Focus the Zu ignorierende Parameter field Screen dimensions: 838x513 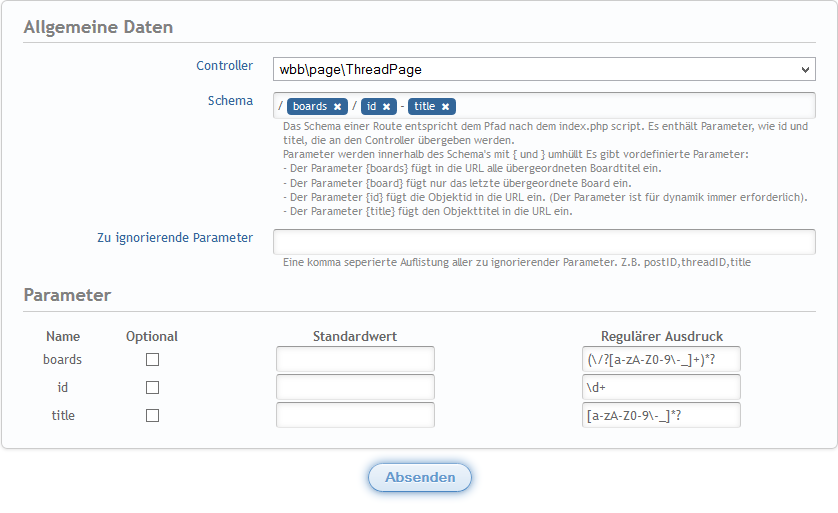tap(544, 242)
